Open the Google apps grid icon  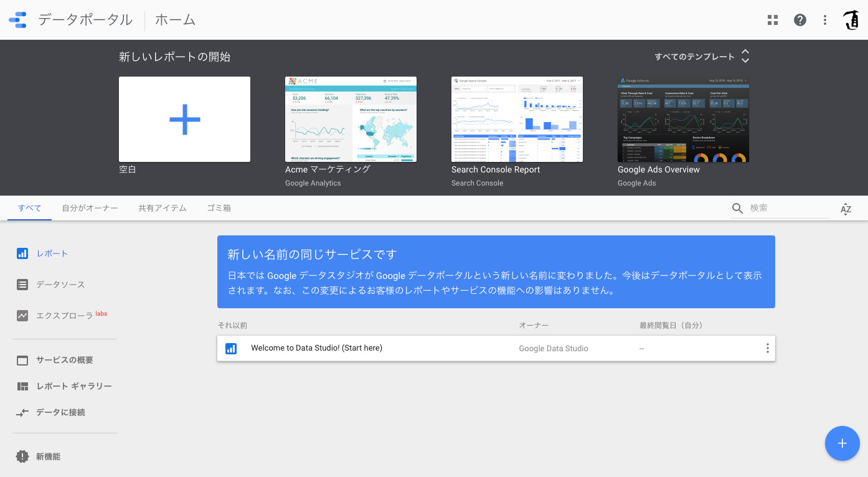tap(773, 20)
